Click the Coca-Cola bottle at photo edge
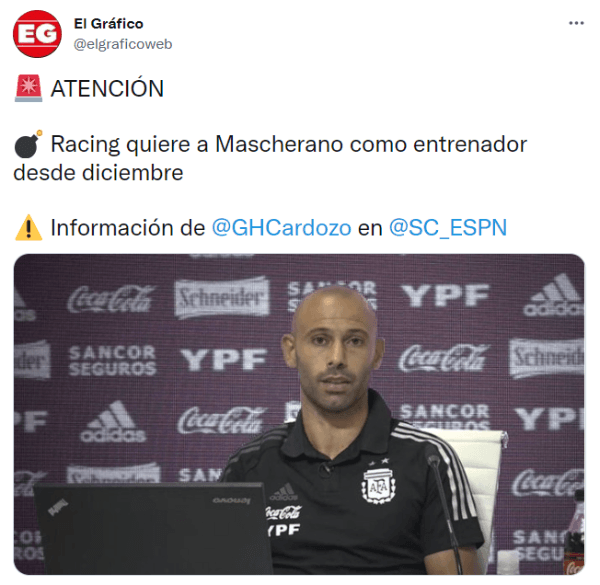Image resolution: width=600 pixels, height=585 pixels. [x=574, y=532]
